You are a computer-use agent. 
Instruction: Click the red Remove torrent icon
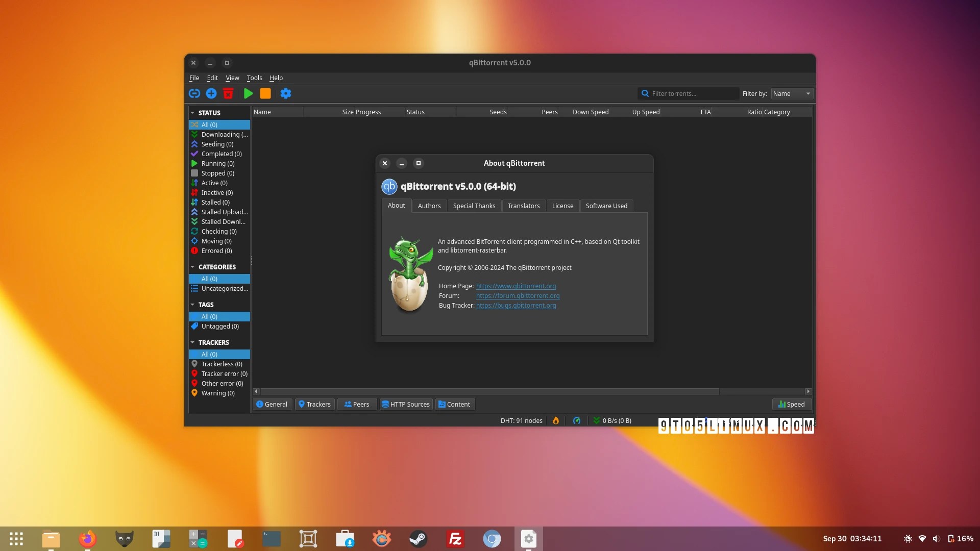click(228, 93)
